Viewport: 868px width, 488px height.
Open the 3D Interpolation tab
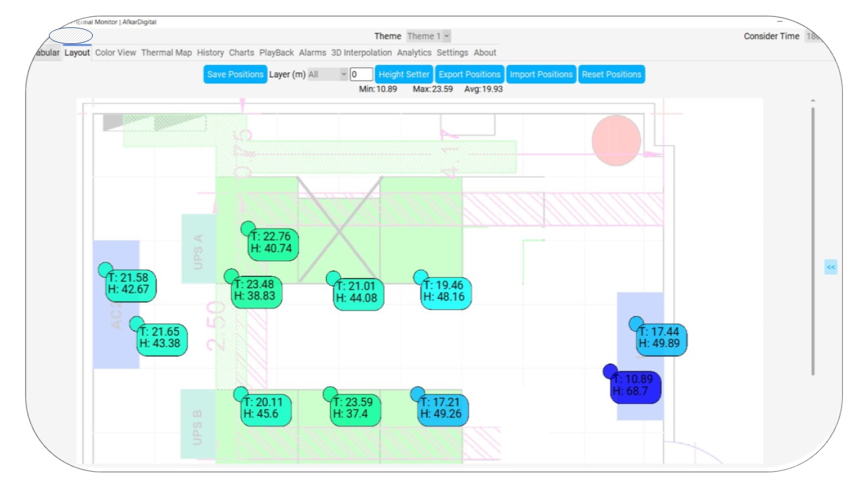(x=361, y=53)
